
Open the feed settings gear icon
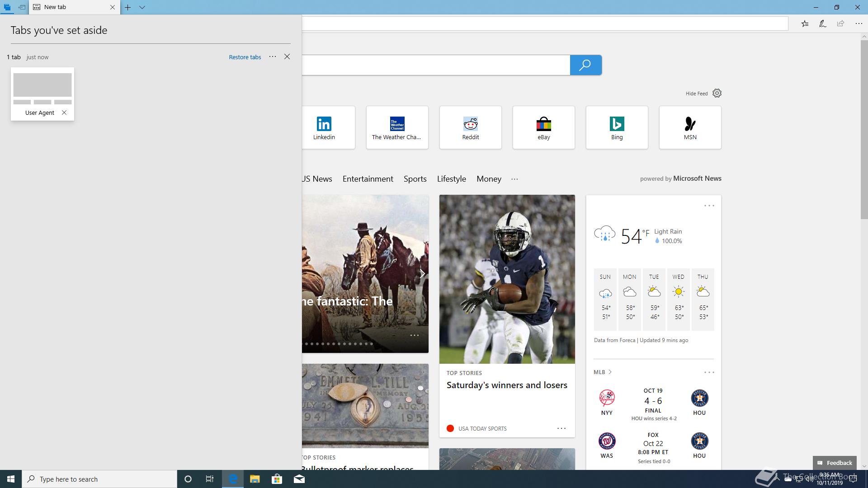point(717,93)
